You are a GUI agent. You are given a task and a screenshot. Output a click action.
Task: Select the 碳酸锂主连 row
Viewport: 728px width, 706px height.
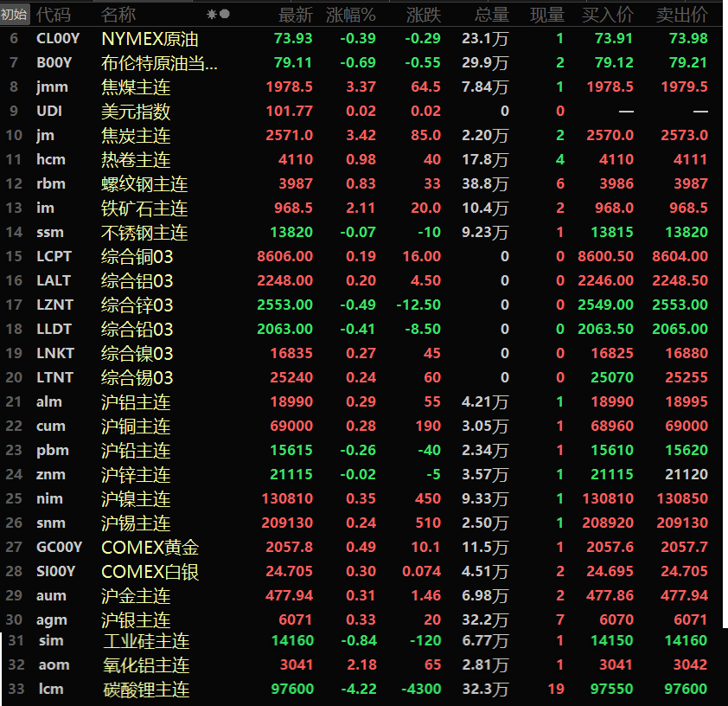(145, 690)
